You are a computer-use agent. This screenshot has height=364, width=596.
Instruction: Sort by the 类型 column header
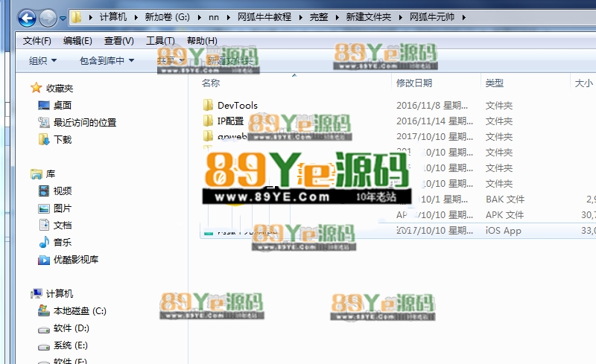[494, 83]
